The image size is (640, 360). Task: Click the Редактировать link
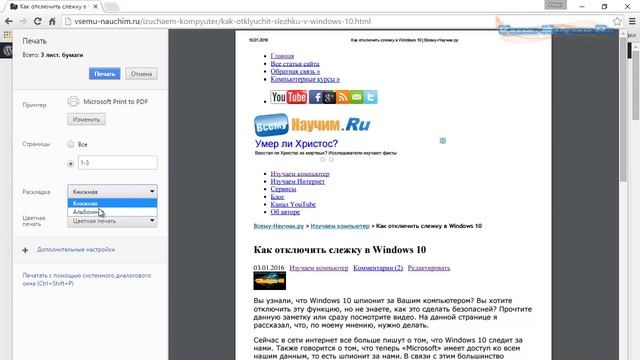[x=429, y=268]
